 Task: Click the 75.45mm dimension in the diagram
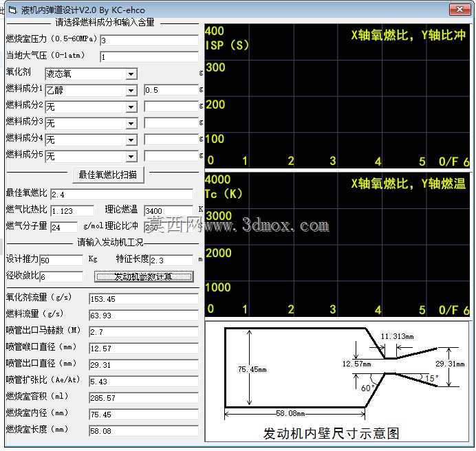tap(252, 369)
